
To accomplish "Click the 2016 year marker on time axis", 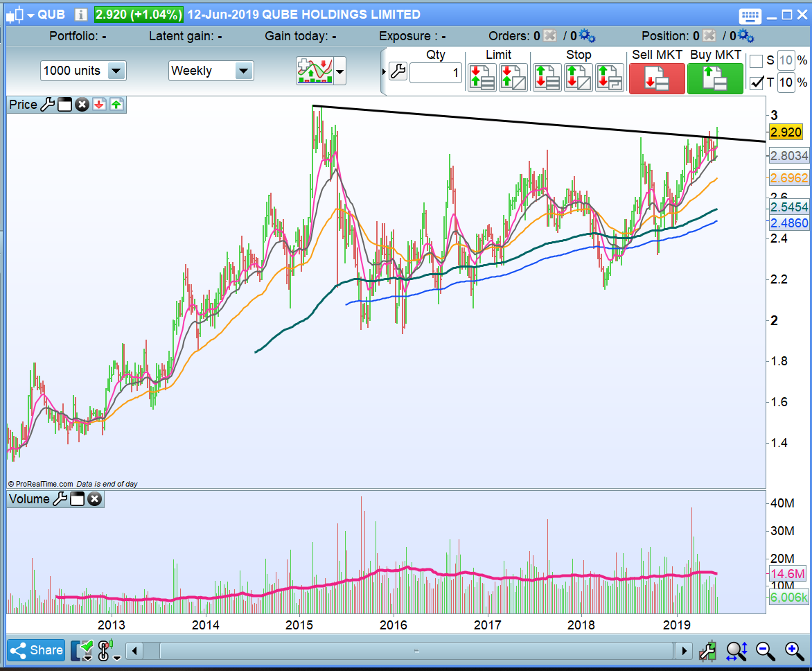I will [393, 625].
